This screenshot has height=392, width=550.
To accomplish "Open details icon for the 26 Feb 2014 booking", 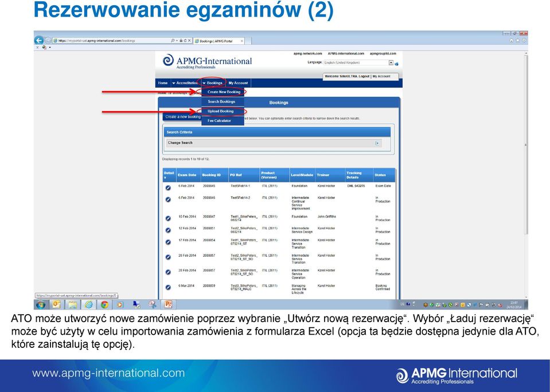I will click(x=168, y=257).
